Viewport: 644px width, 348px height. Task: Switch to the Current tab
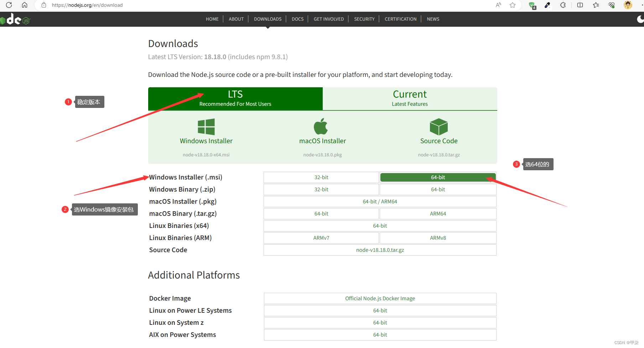click(x=410, y=99)
